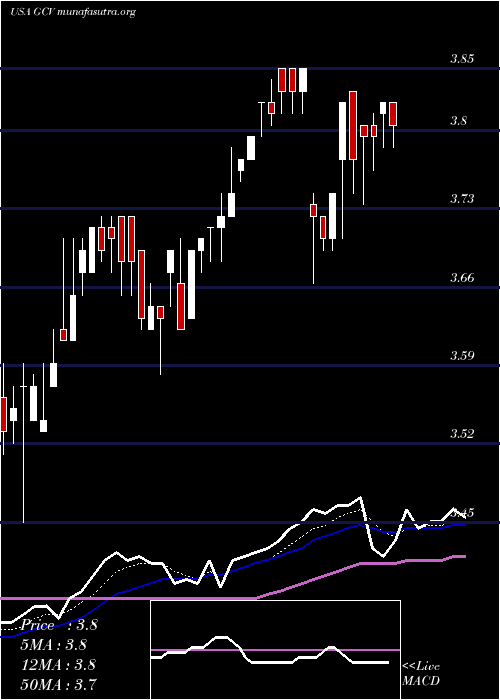Click the <<Live MACD label
Screen dimensions: 500x700
click(421, 674)
